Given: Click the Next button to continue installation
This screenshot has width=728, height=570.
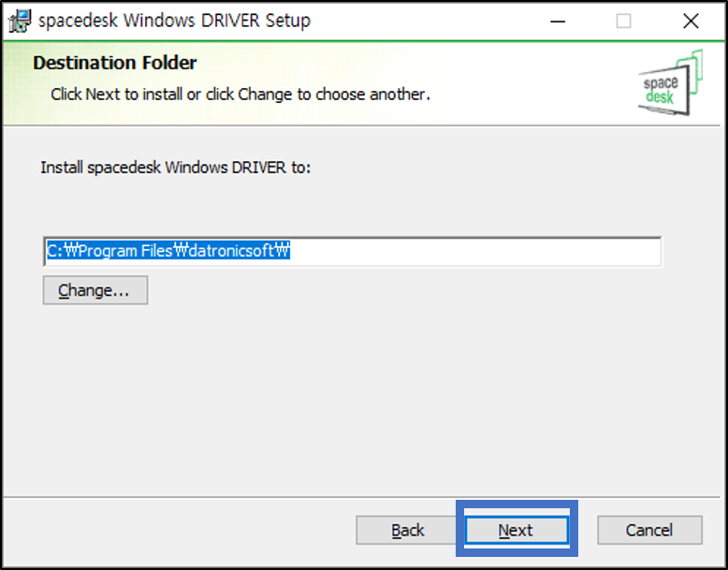Looking at the screenshot, I should [517, 530].
